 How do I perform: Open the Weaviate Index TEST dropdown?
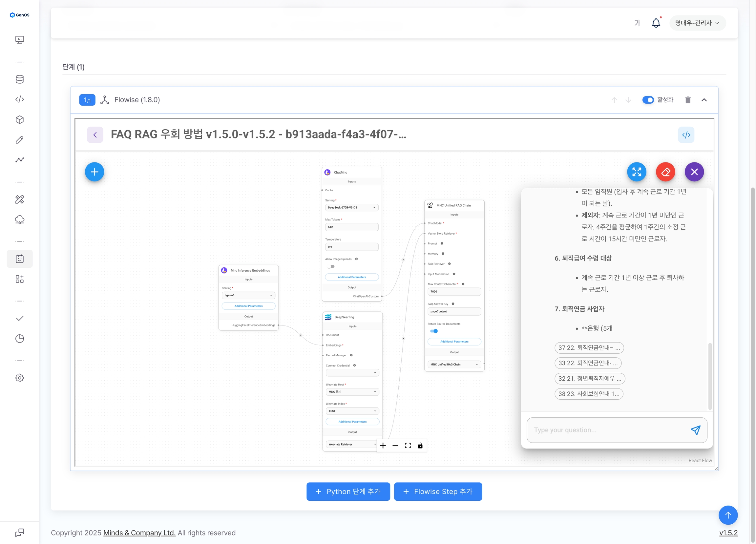tap(352, 411)
